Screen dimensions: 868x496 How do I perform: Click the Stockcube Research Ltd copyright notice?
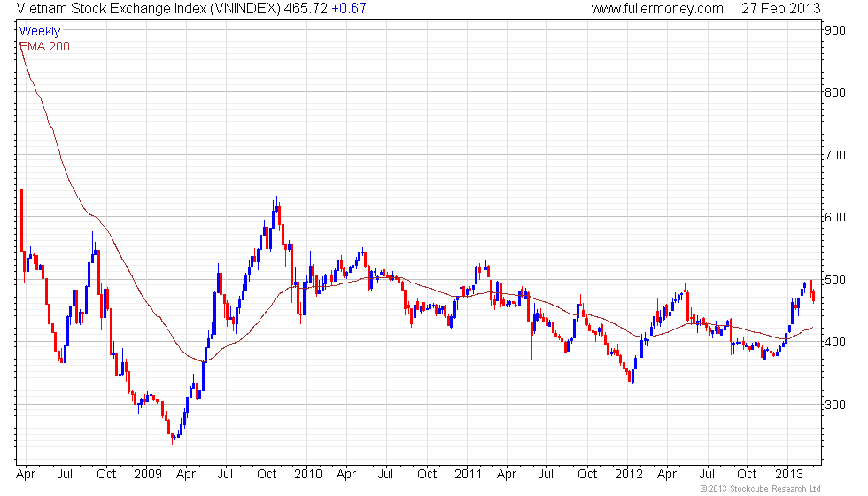tap(760, 489)
